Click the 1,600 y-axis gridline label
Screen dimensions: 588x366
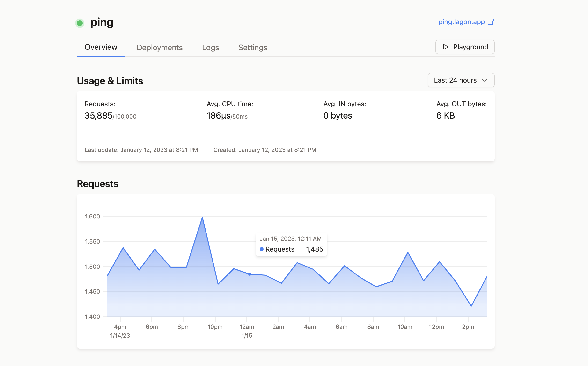[92, 216]
